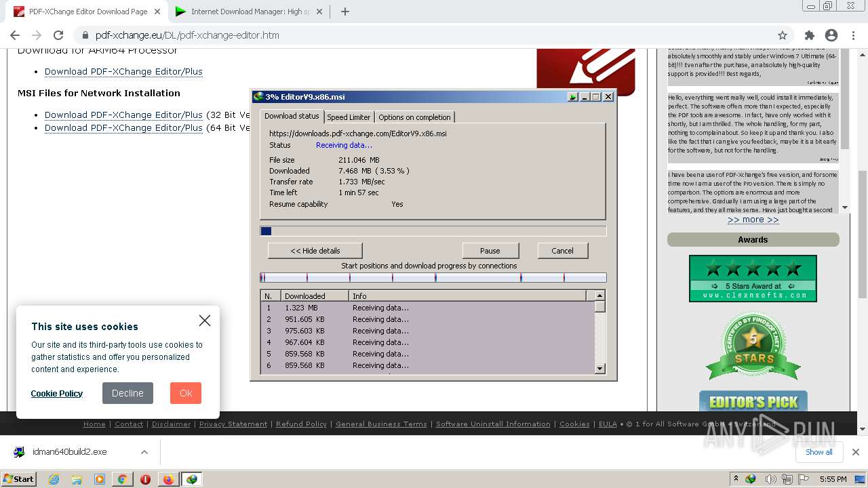Click ARM64 Download PDF-XChange Editor/Plus link
Viewport: 868px width, 488px height.
123,72
